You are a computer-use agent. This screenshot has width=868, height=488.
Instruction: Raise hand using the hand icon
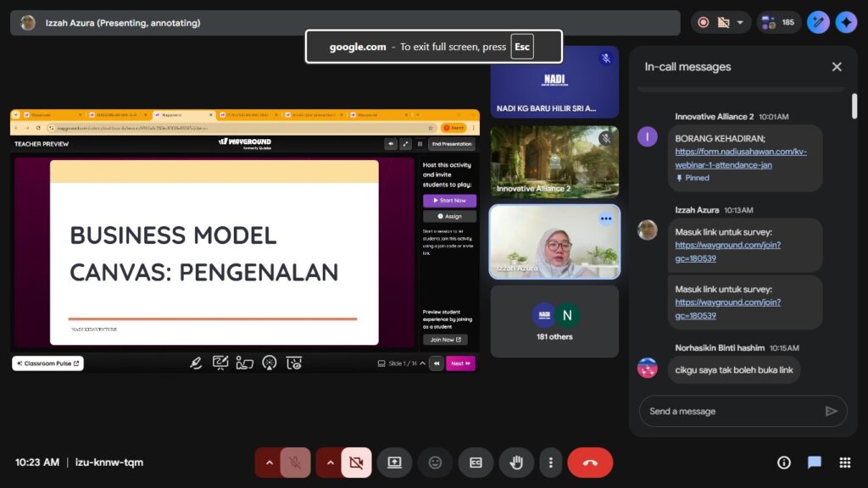click(x=515, y=463)
